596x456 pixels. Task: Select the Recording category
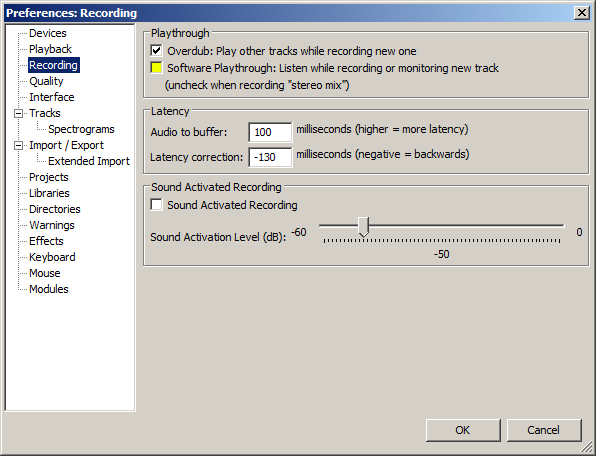point(54,65)
